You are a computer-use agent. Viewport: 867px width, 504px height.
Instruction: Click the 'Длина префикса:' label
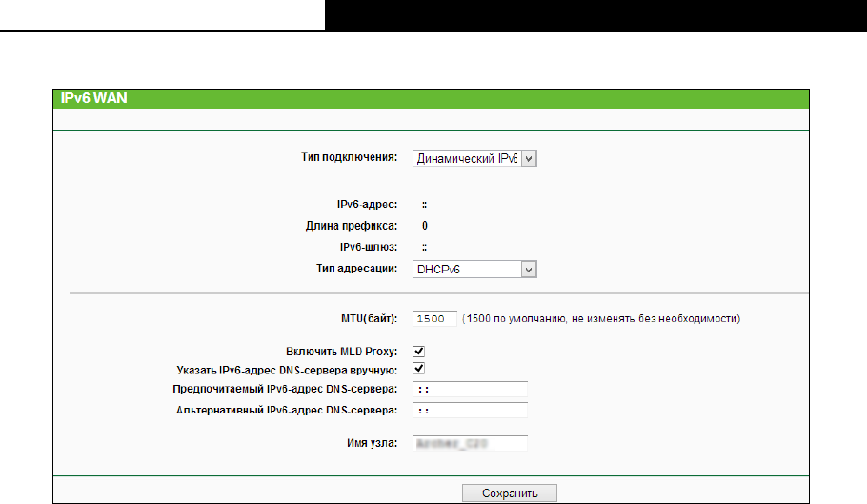(352, 226)
